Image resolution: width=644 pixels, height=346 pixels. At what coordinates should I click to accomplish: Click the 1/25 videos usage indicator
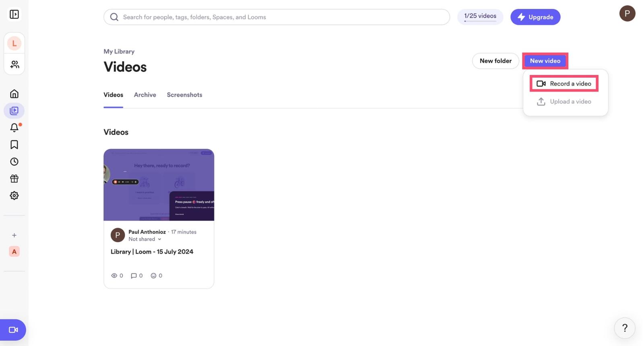pyautogui.click(x=480, y=16)
